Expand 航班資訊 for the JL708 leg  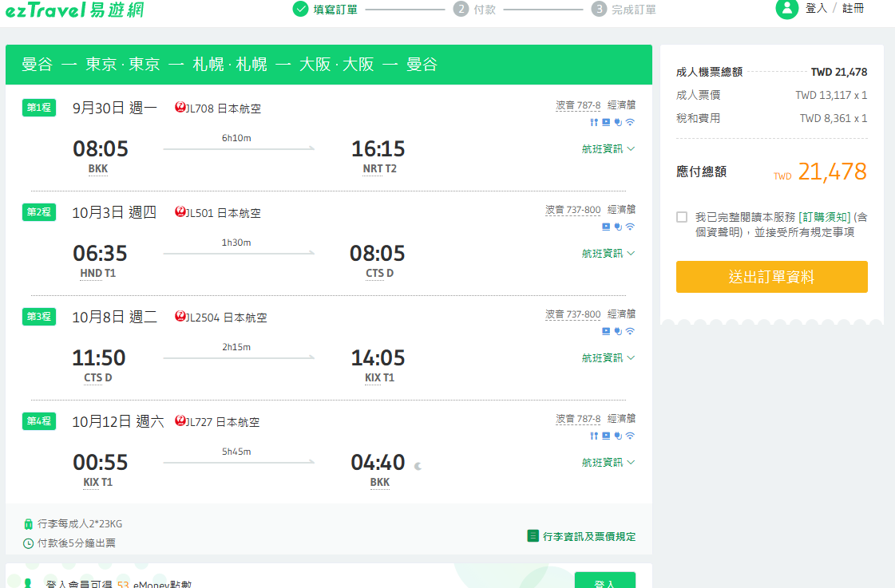click(608, 149)
